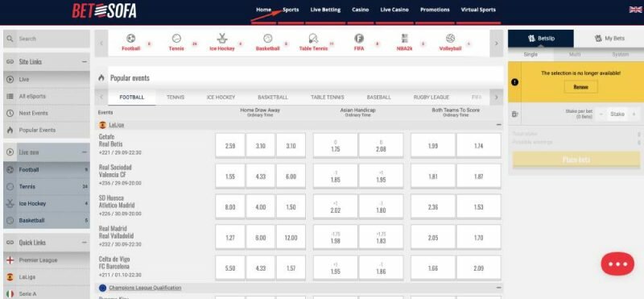Bet on Atletico Madrid away at 1.50
Screen dimensions: 644x299
coord(291,207)
